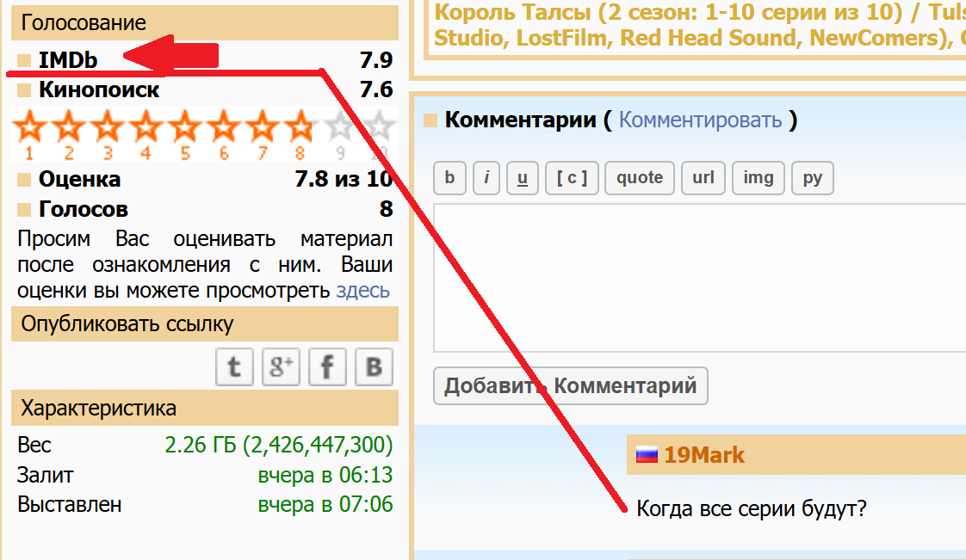Rate material with the fifth star
Image resolution: width=966 pixels, height=560 pixels.
184,129
